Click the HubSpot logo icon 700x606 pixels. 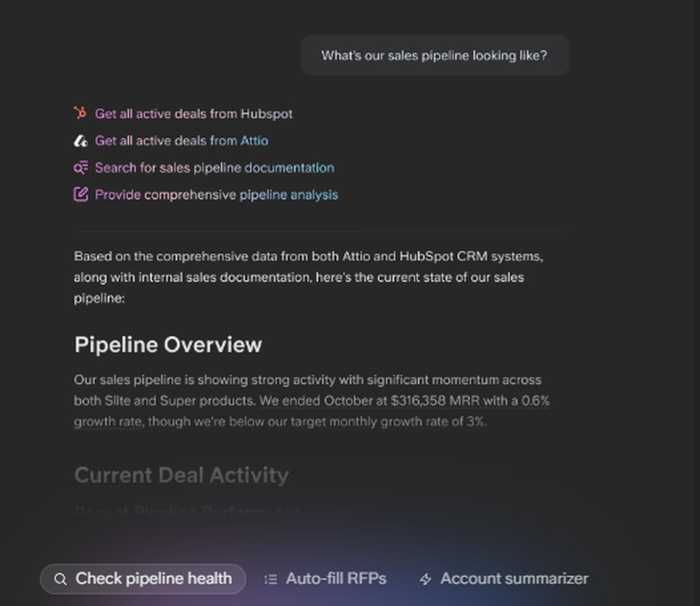click(x=80, y=113)
